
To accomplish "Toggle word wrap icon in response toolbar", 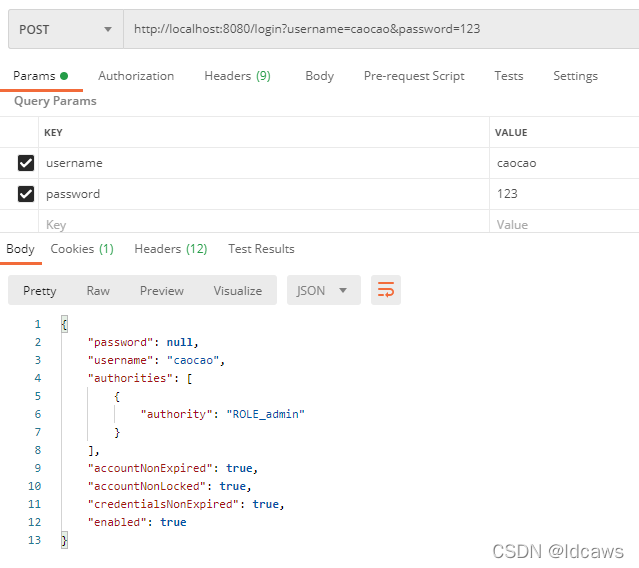I will (x=386, y=290).
